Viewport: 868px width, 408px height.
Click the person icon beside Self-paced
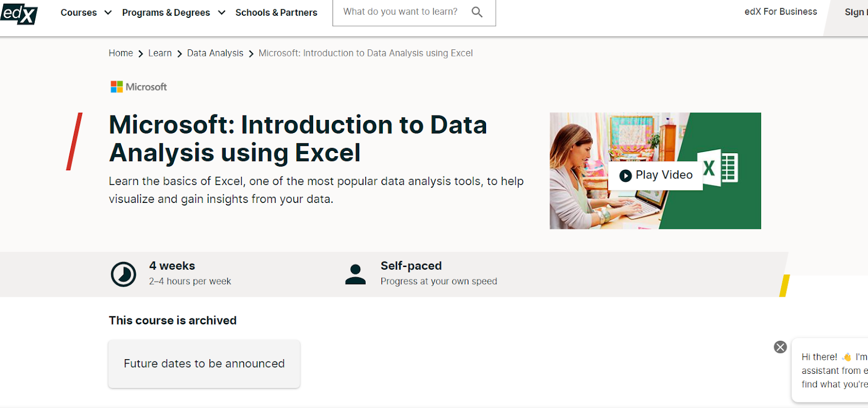356,274
